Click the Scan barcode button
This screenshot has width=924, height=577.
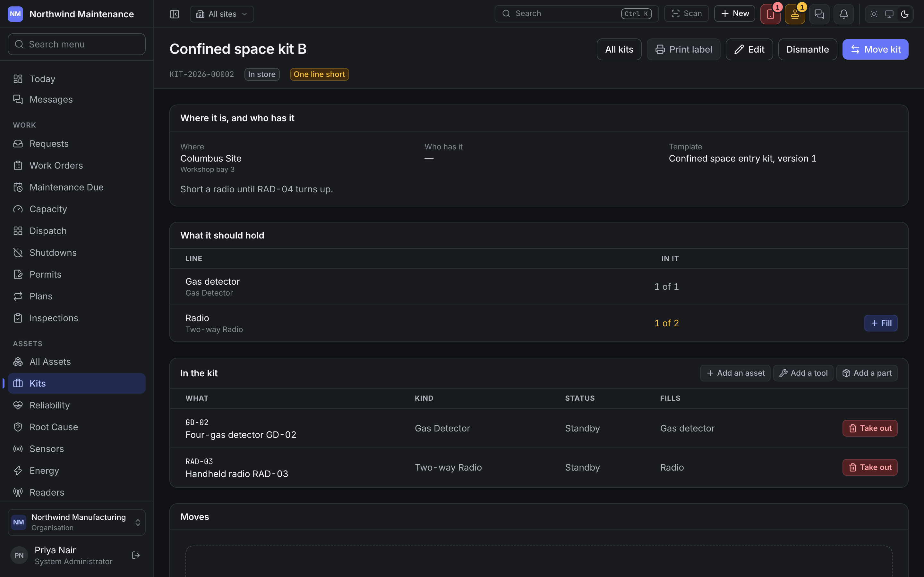tap(687, 14)
